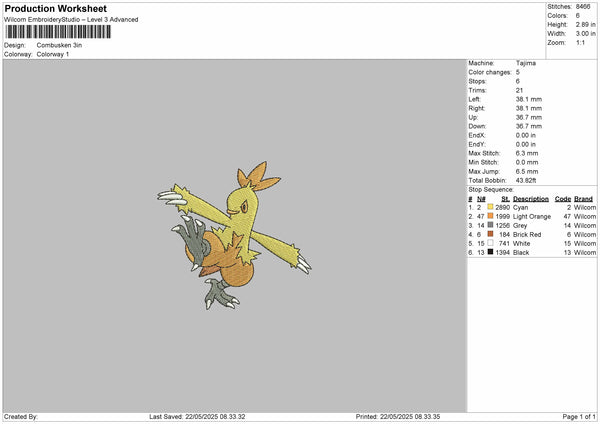Click the 'Production Worksheet' title
This screenshot has width=600, height=424.
(x=56, y=8)
